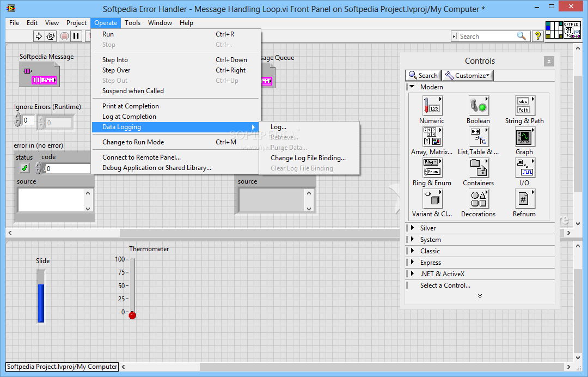Click the connector pane pattern icon
588x377 pixels.
pos(554,30)
